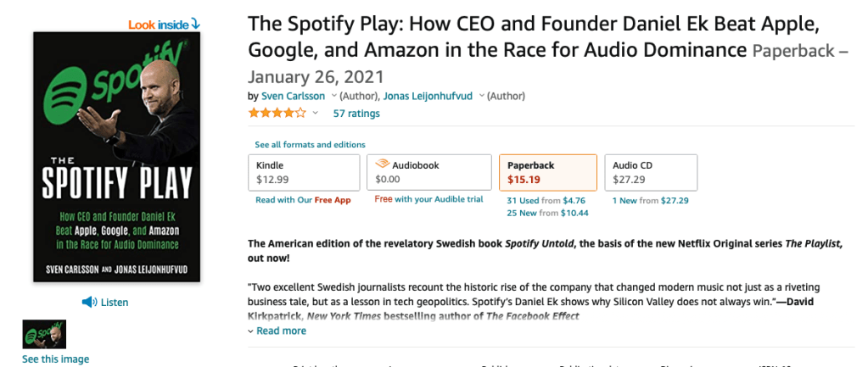Open the 57 ratings link
Image resolution: width=868 pixels, height=367 pixels.
click(356, 114)
